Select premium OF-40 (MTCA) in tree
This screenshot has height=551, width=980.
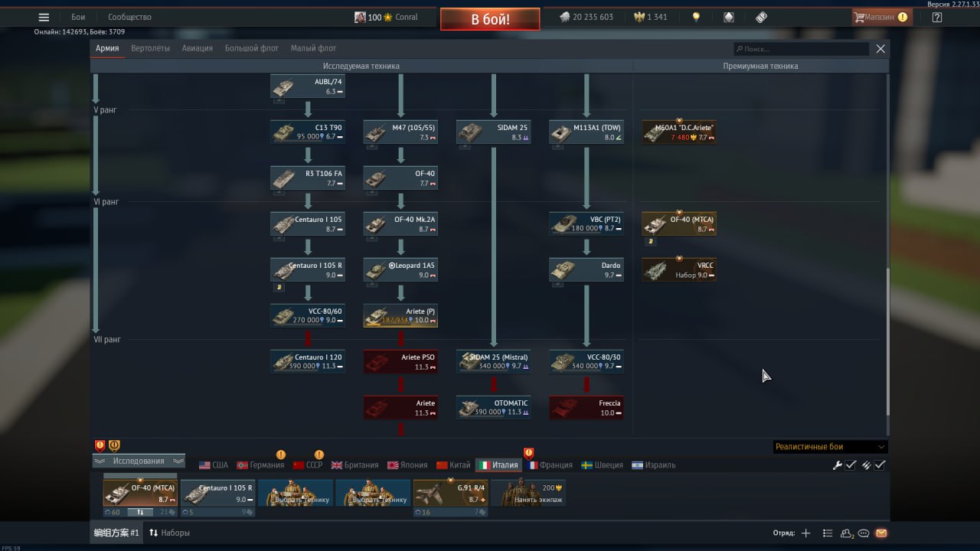coord(679,224)
